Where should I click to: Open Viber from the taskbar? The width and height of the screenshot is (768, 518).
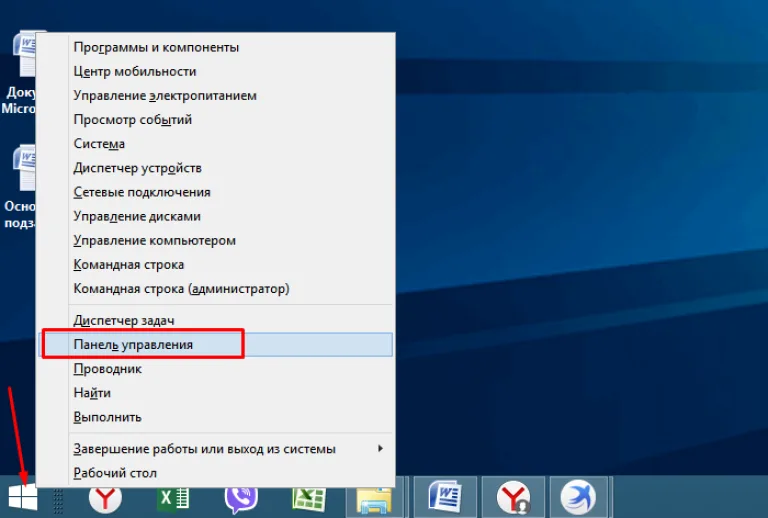coord(241,498)
